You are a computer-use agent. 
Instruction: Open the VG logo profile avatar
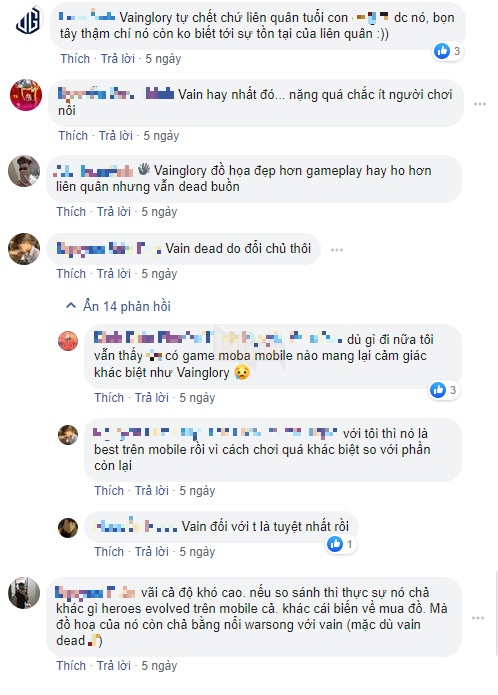pyautogui.click(x=28, y=21)
